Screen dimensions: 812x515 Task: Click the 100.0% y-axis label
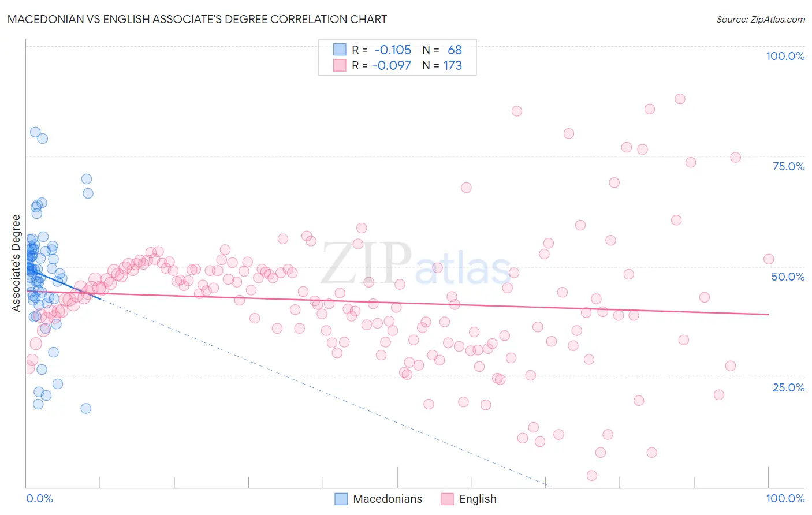[x=785, y=56]
